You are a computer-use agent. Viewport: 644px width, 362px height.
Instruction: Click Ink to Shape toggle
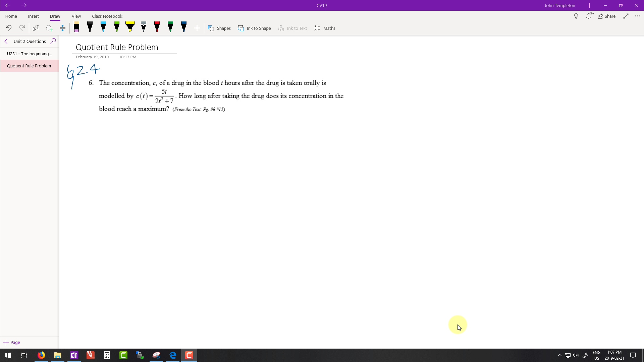[254, 28]
